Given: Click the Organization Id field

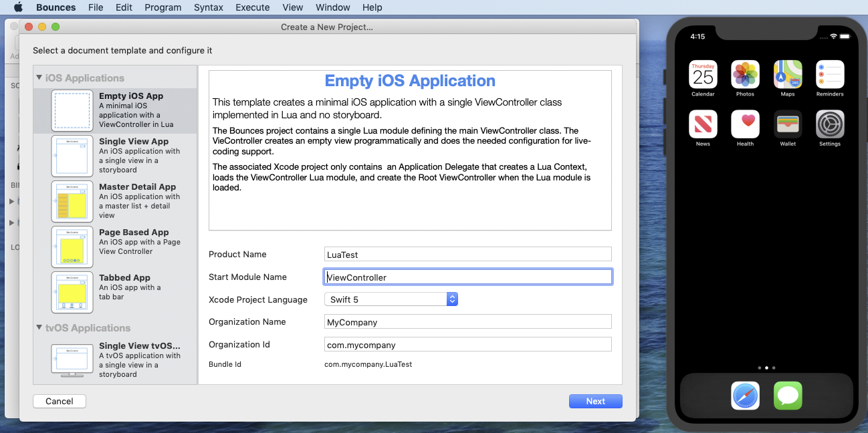Looking at the screenshot, I should pos(468,344).
